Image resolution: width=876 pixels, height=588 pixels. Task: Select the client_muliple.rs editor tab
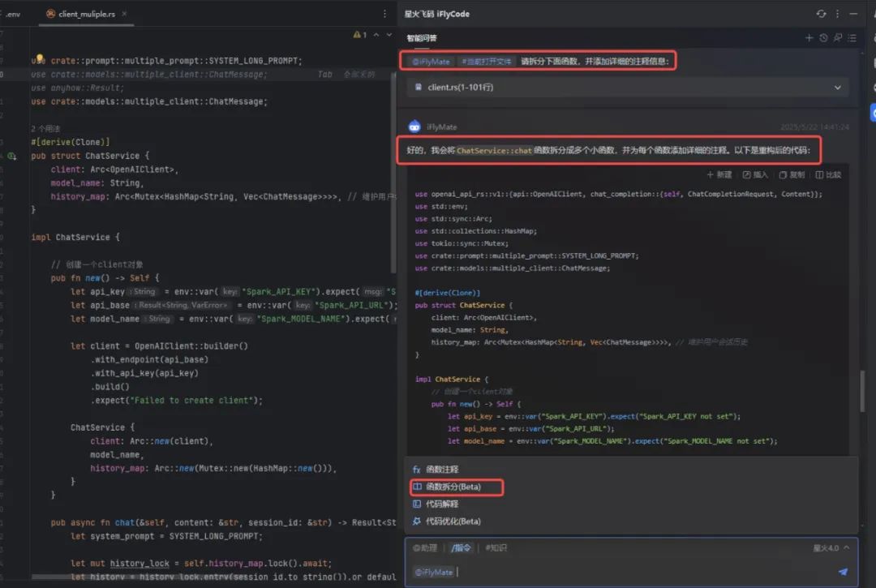[x=87, y=14]
